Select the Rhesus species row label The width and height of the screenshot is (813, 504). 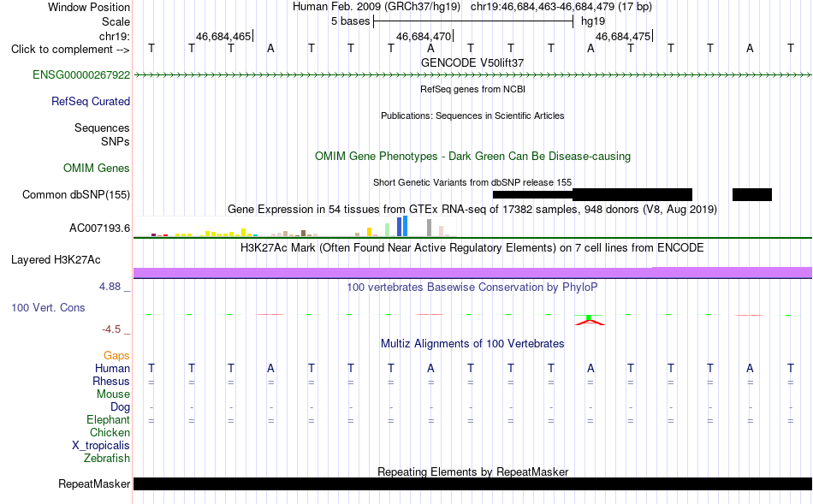click(x=111, y=382)
